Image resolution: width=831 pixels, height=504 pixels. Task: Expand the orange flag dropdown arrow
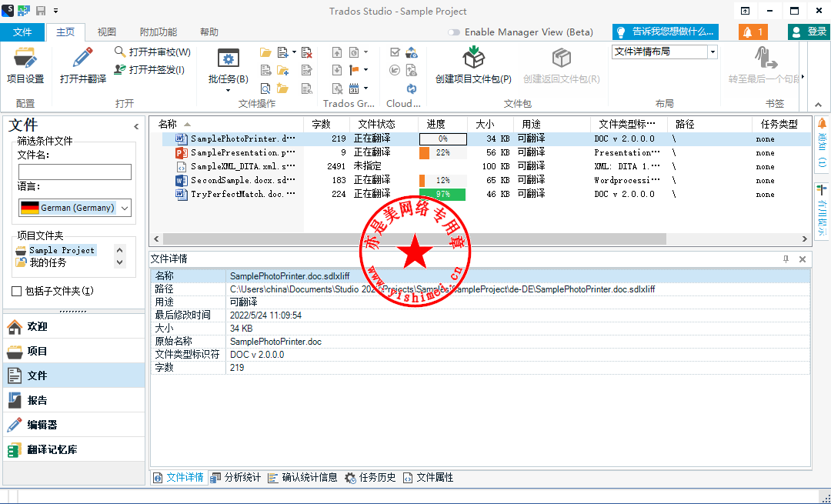coord(365,70)
